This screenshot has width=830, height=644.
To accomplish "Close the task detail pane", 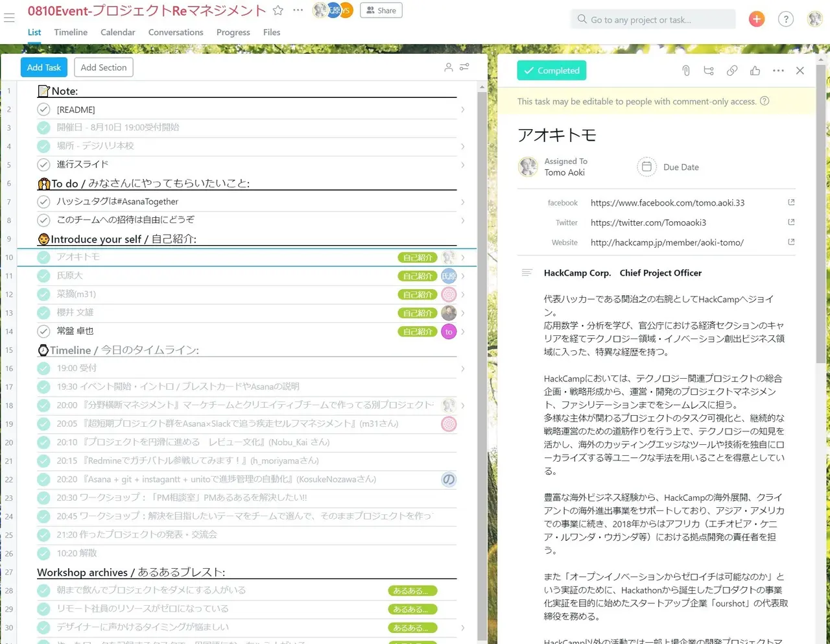I will point(800,71).
